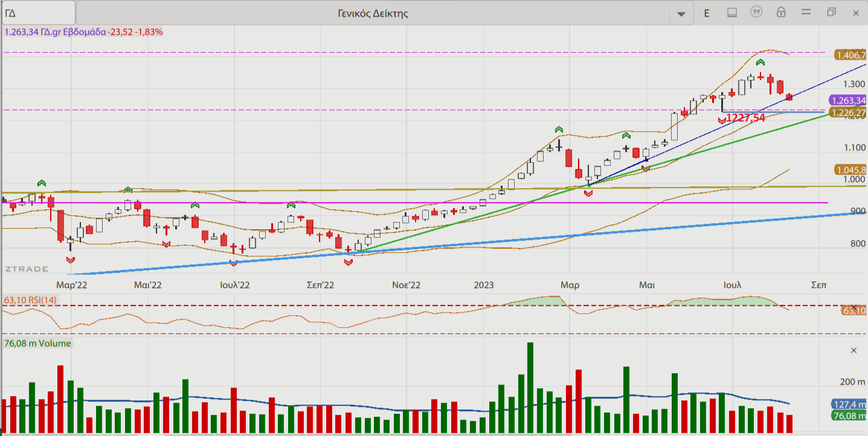The image size is (868, 436).
Task: Toggle the bottom panel layout icon
Action: (732, 13)
